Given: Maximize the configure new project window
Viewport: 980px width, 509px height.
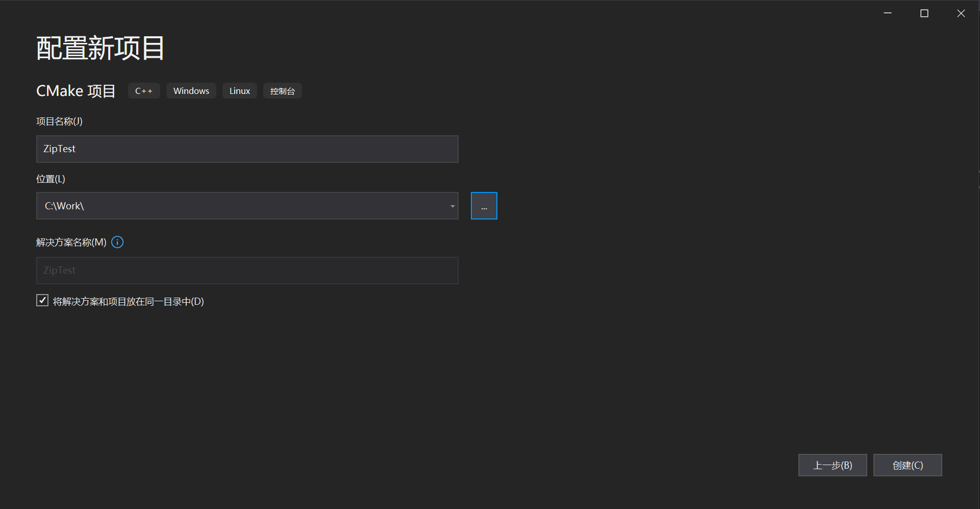Looking at the screenshot, I should coord(924,13).
